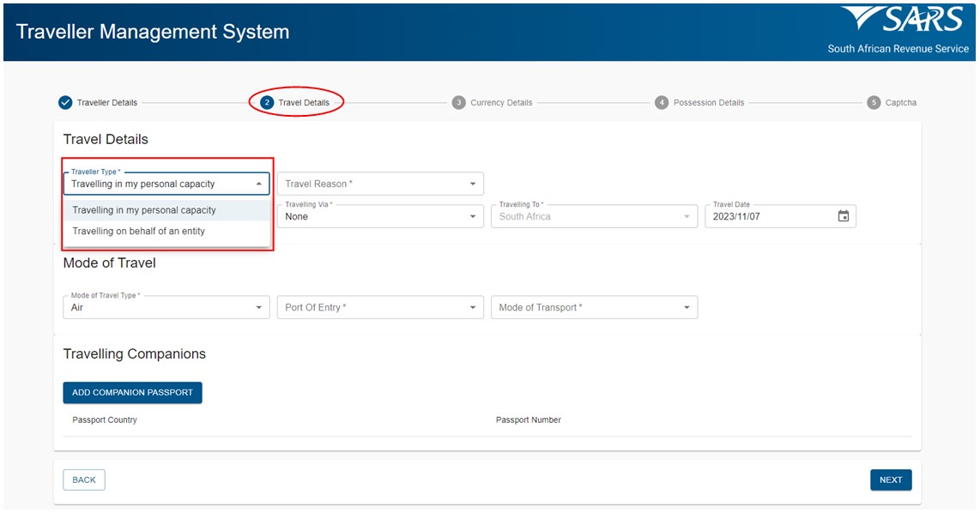Image resolution: width=980 pixels, height=513 pixels.
Task: Open the Travel Date calendar icon
Action: click(843, 216)
